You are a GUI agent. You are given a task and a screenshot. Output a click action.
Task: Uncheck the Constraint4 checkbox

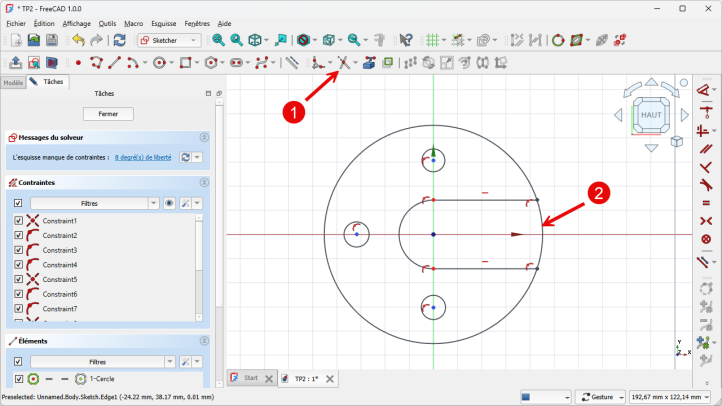[18, 265]
